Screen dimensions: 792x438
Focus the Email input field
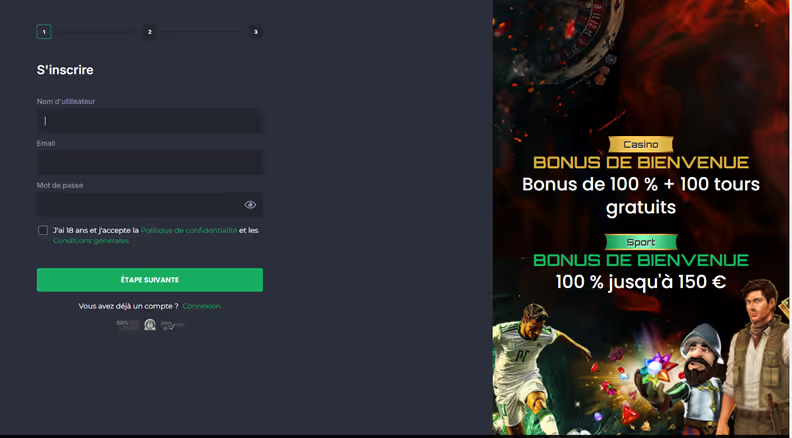tap(150, 163)
